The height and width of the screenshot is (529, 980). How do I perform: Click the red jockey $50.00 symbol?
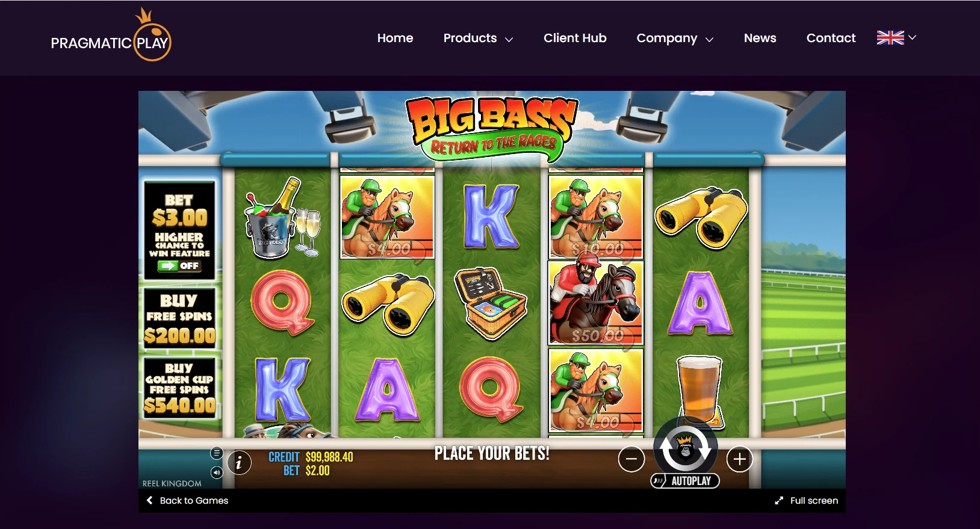pyautogui.click(x=596, y=303)
